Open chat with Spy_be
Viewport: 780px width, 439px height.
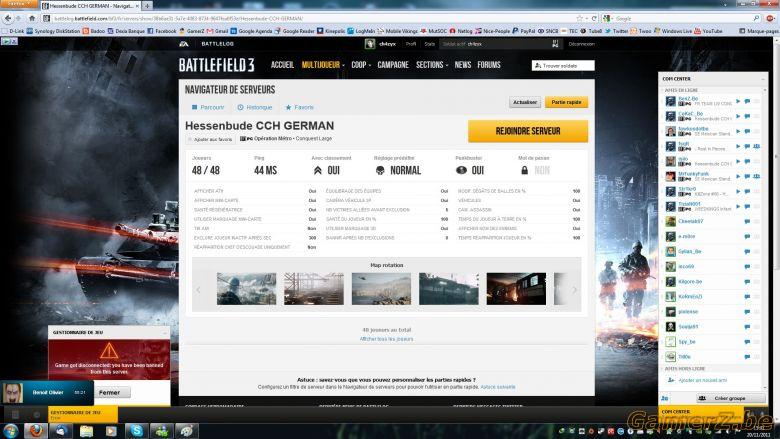click(747, 342)
